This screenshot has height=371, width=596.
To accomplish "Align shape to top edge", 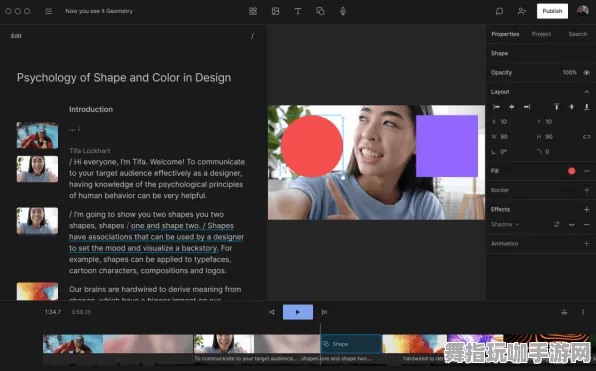I will [556, 107].
